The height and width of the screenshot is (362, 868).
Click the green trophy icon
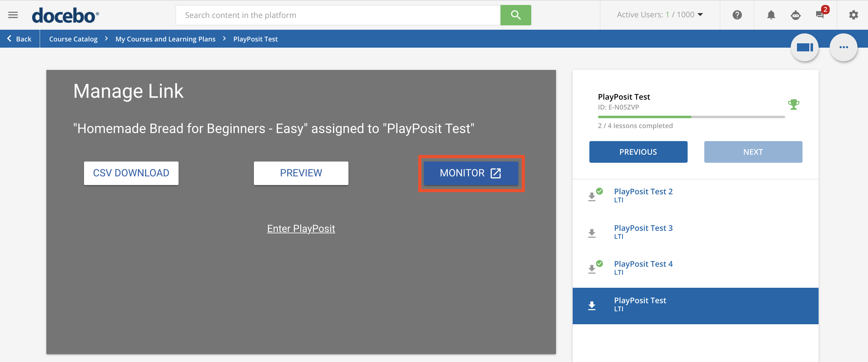793,104
